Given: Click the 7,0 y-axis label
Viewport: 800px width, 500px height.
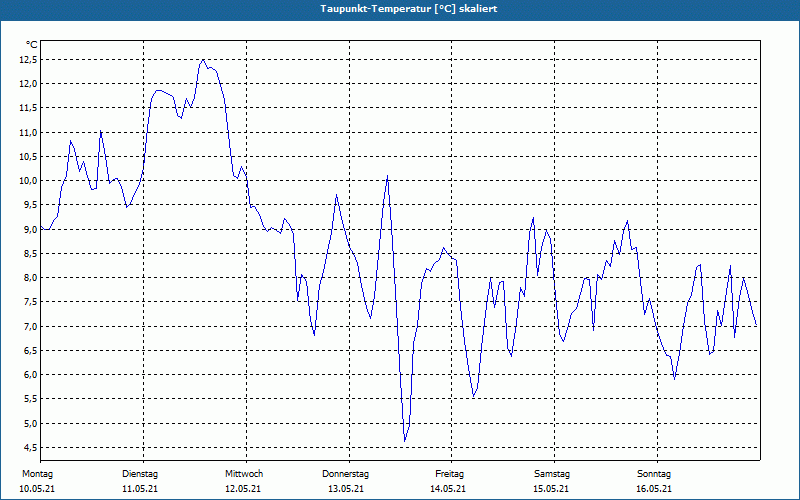Looking at the screenshot, I should click(31, 327).
